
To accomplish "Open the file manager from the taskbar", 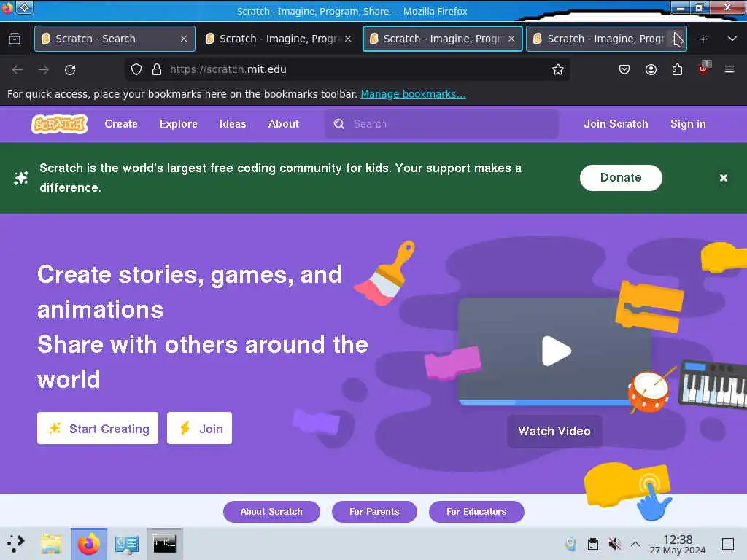I will click(x=51, y=543).
